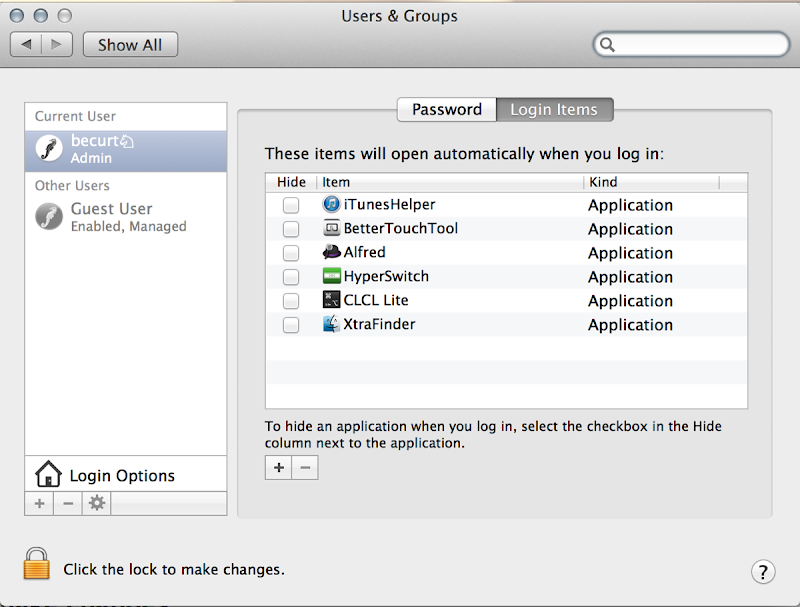The image size is (800, 607).
Task: Click the iTunesHelper app icon
Action: click(331, 205)
